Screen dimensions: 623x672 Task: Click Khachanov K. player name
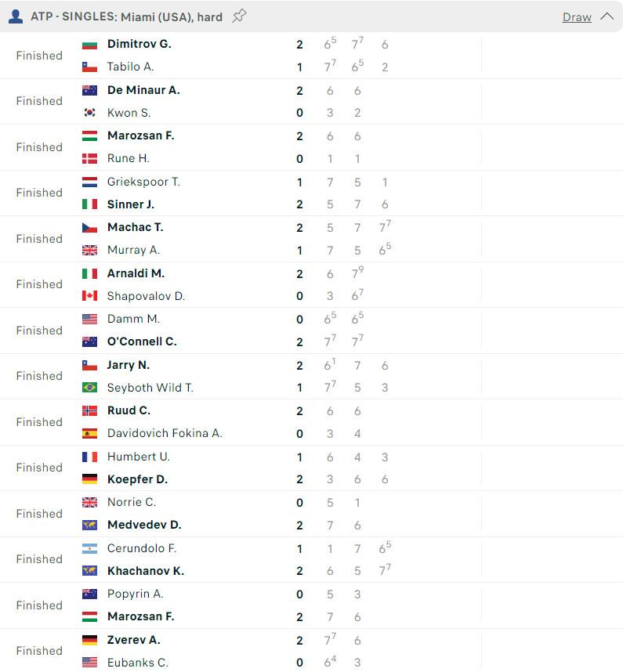tap(146, 571)
